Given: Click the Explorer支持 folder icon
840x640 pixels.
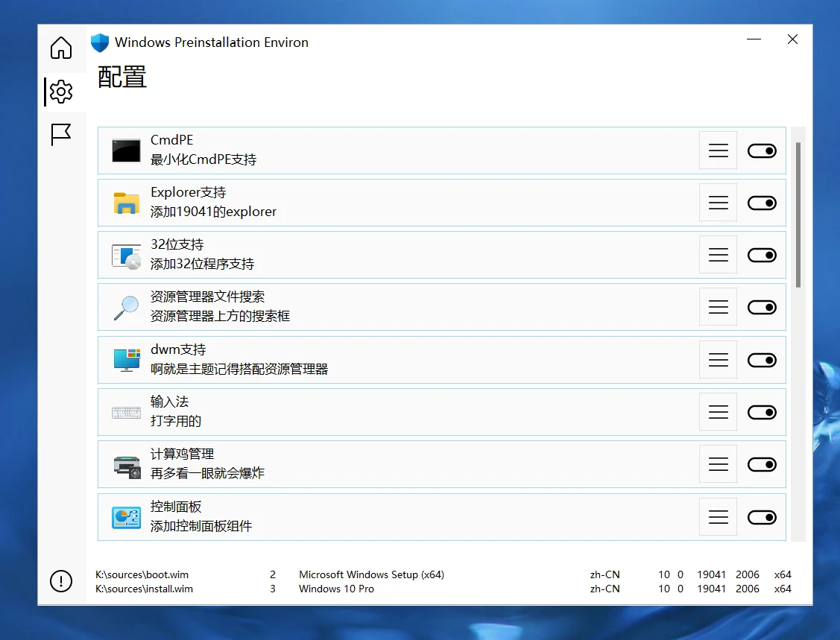Looking at the screenshot, I should [x=127, y=203].
